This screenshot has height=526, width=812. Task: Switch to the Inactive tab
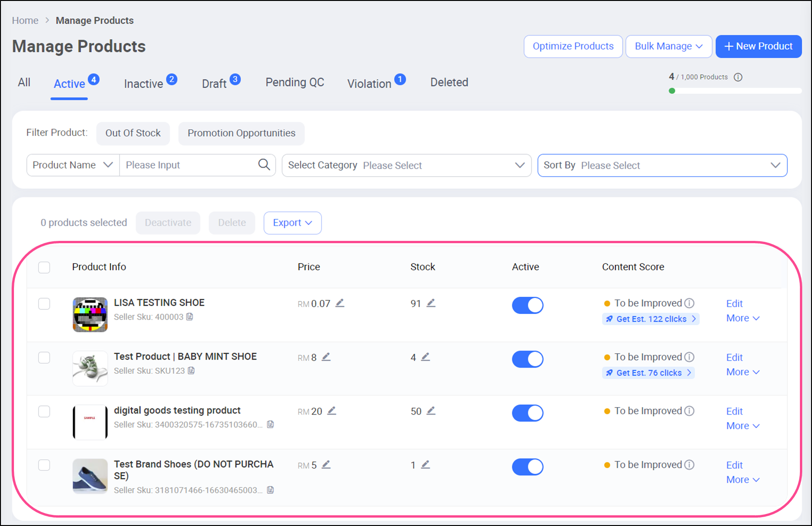[x=144, y=84]
